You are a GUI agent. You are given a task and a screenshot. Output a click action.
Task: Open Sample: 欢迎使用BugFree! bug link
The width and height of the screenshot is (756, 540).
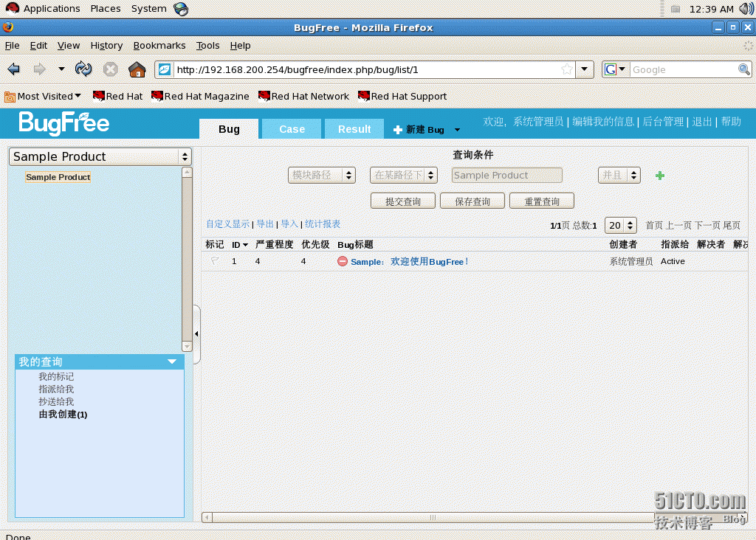(409, 262)
